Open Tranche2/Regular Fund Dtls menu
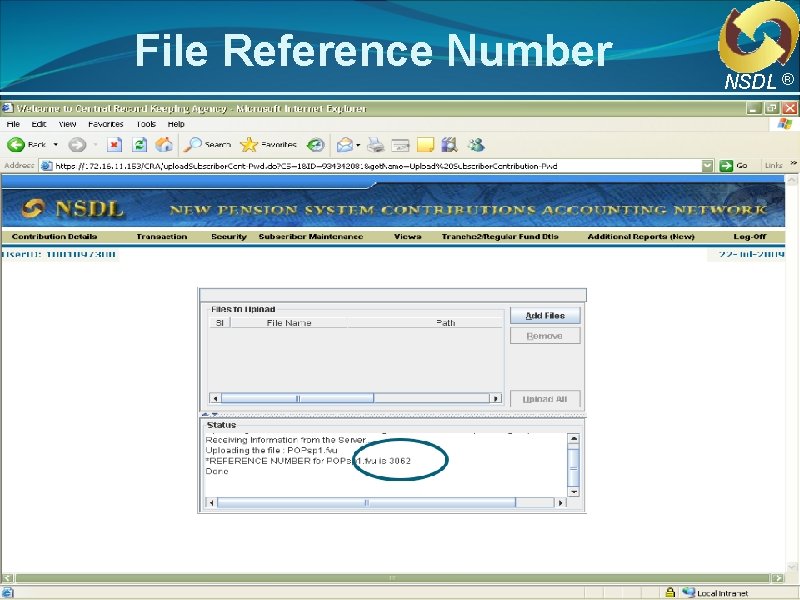The image size is (800, 600). pos(500,237)
